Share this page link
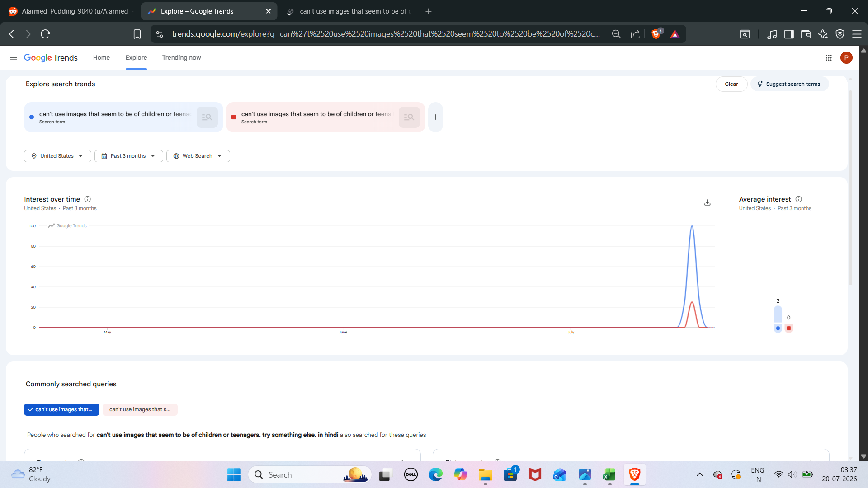The height and width of the screenshot is (488, 868). pos(635,34)
